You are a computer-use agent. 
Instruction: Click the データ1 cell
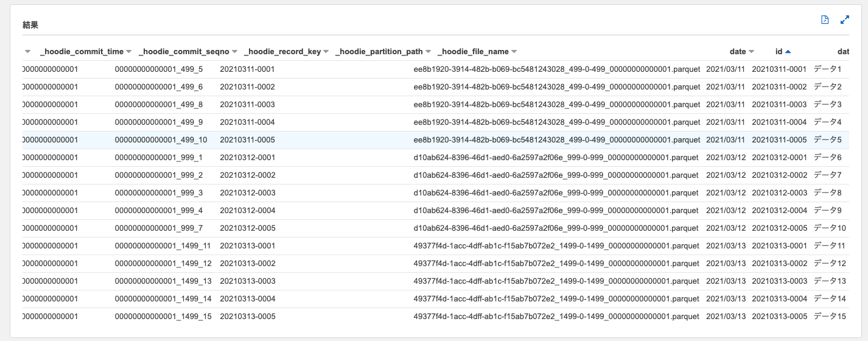pyautogui.click(x=828, y=69)
